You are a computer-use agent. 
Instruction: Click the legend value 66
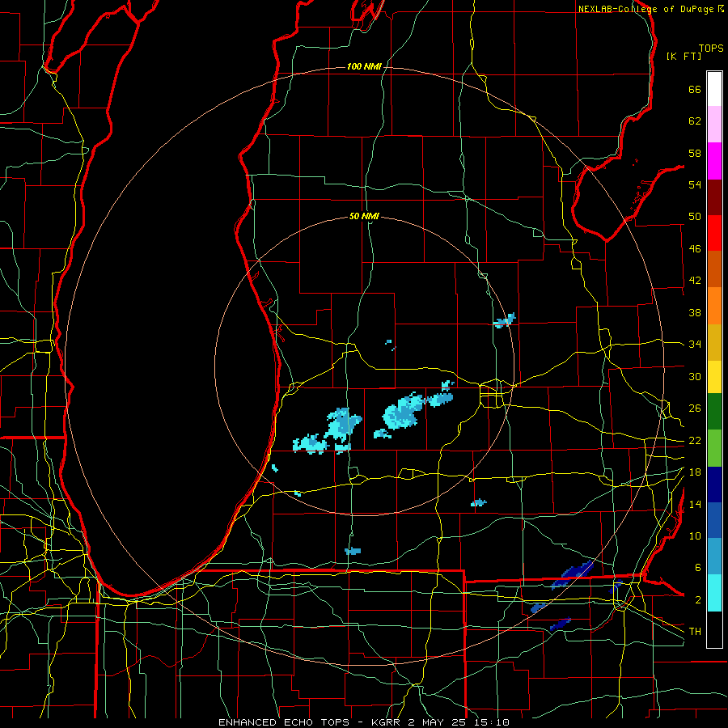tap(695, 90)
